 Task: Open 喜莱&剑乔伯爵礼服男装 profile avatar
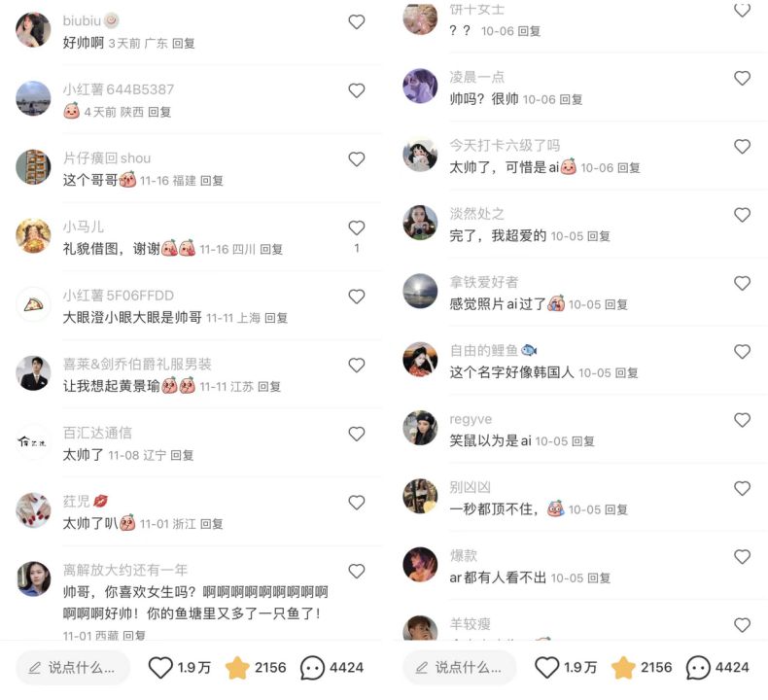click(33, 372)
